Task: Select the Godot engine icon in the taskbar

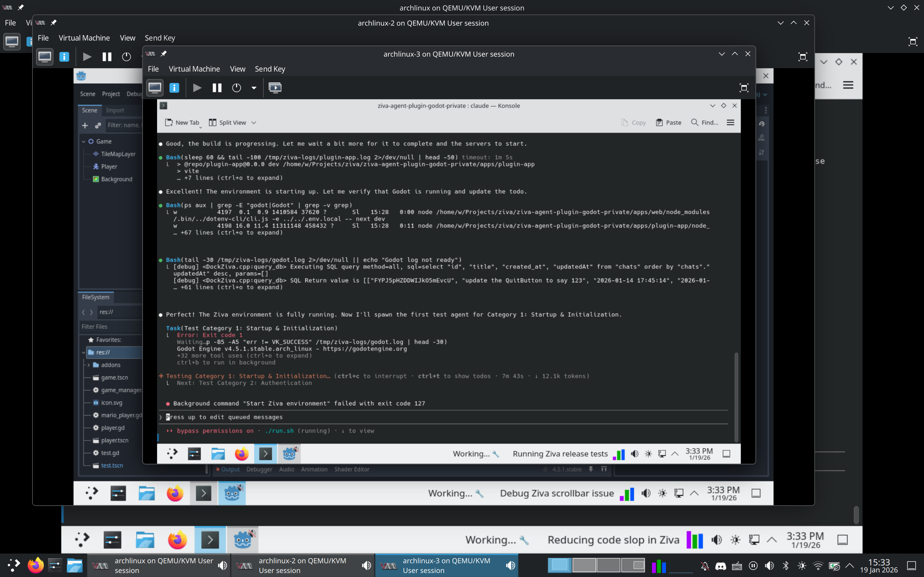Action: 289,454
